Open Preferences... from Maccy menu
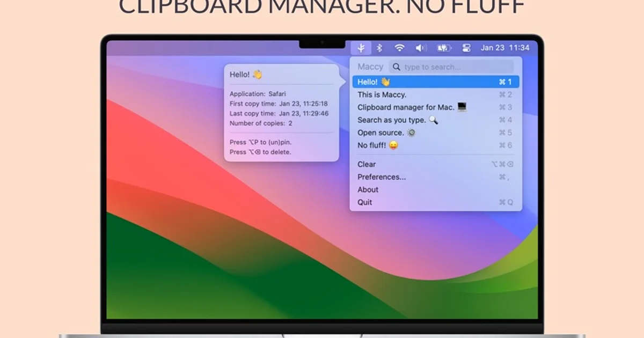This screenshot has height=338, width=644. tap(436, 177)
